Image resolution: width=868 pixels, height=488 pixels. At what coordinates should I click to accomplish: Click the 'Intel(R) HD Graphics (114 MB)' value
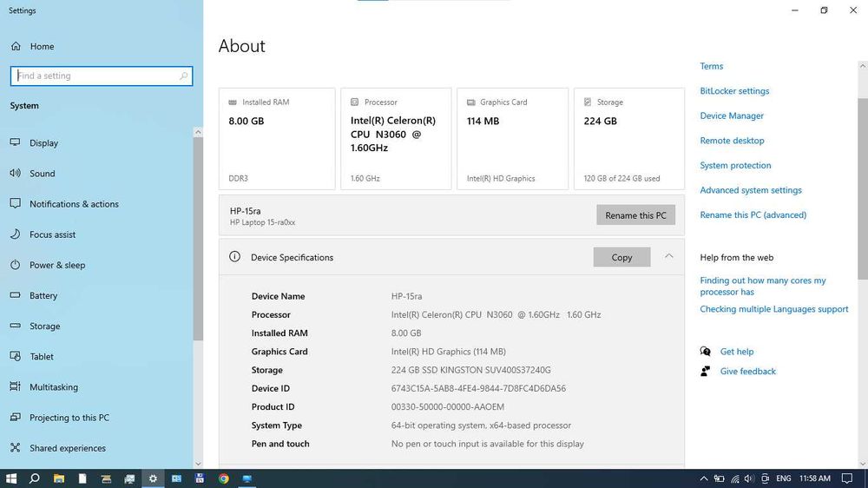coord(449,351)
